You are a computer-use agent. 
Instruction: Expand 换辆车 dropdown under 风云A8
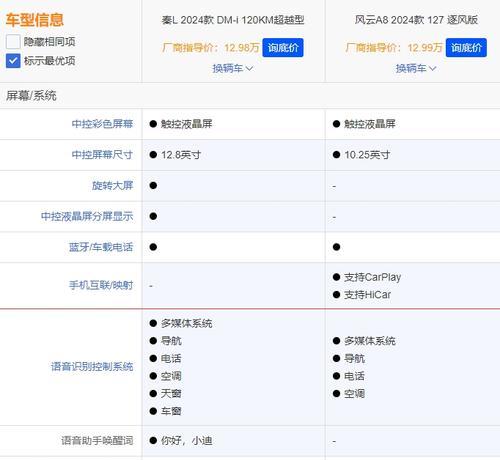coord(416,69)
